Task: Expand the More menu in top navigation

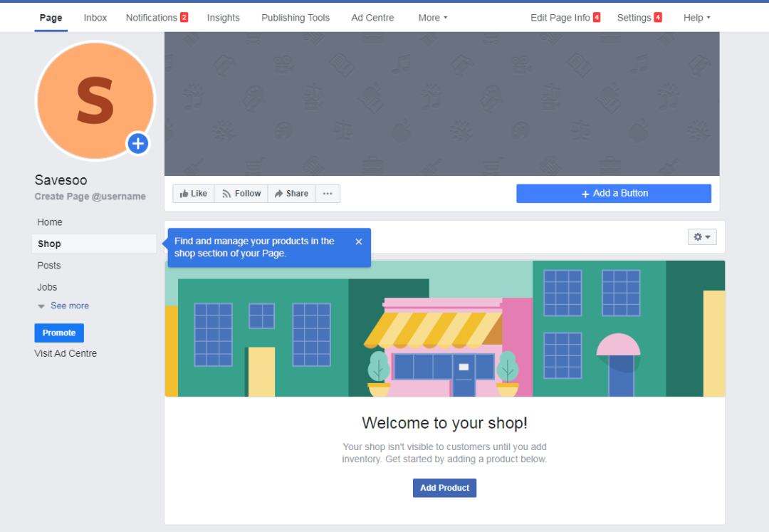Action: [x=433, y=18]
